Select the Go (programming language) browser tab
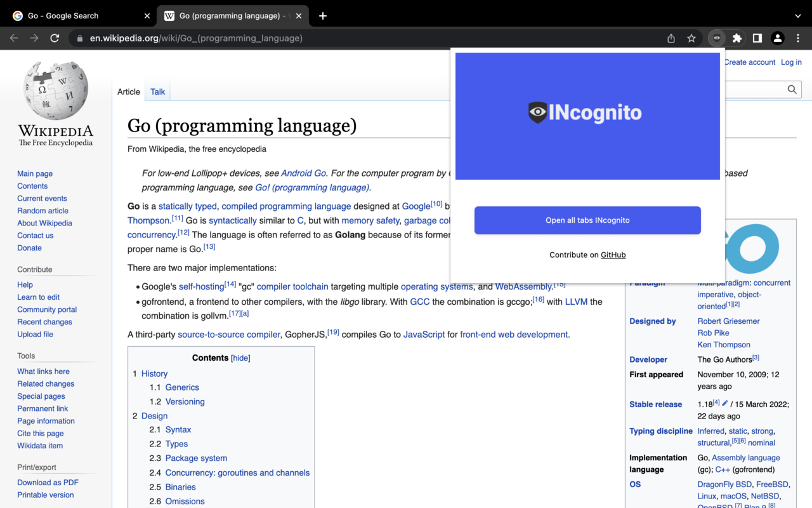Screen dimensions: 812x508 [x=233, y=16]
